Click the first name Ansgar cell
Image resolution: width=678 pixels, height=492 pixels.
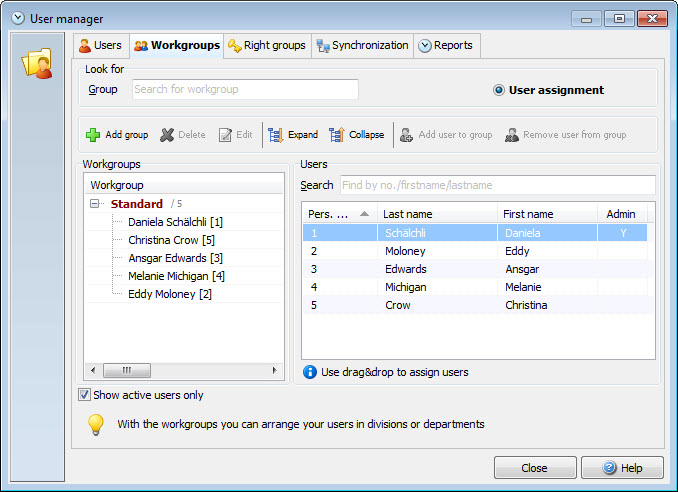click(547, 269)
